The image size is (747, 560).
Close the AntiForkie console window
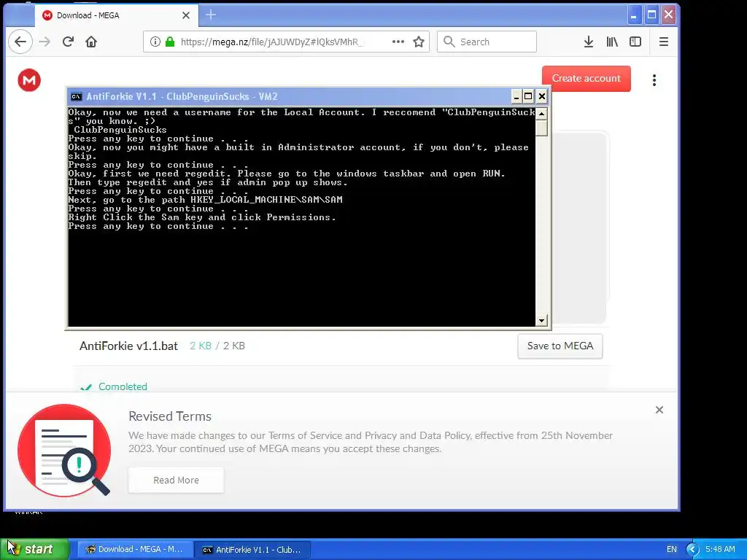542,97
